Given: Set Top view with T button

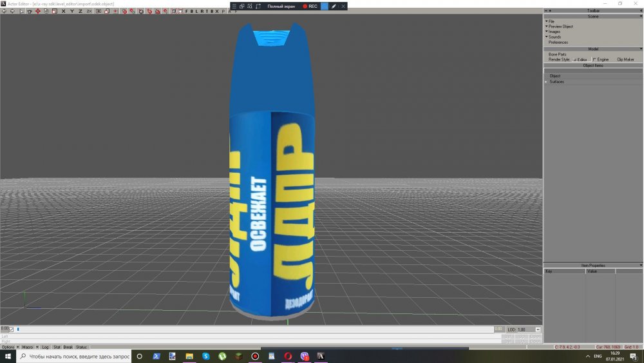Looking at the screenshot, I should point(207,11).
